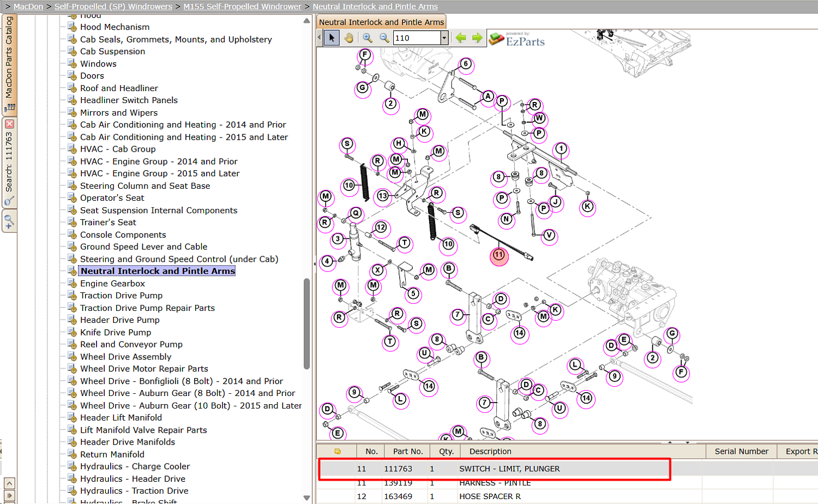Image resolution: width=818 pixels, height=504 pixels.
Task: Open M155 Self-Propelled Windrower breadcrumb link
Action: pos(242,7)
